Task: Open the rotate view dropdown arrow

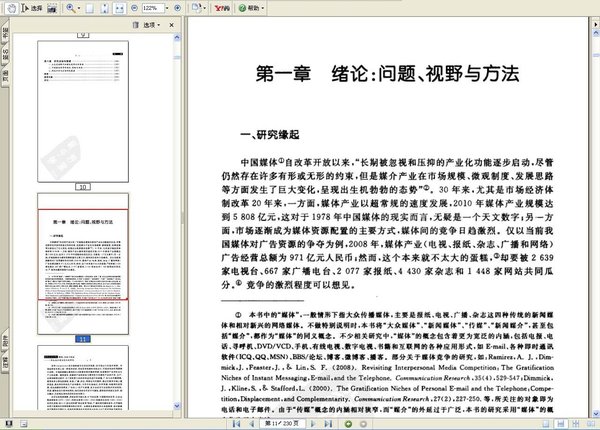Action: tap(204, 8)
